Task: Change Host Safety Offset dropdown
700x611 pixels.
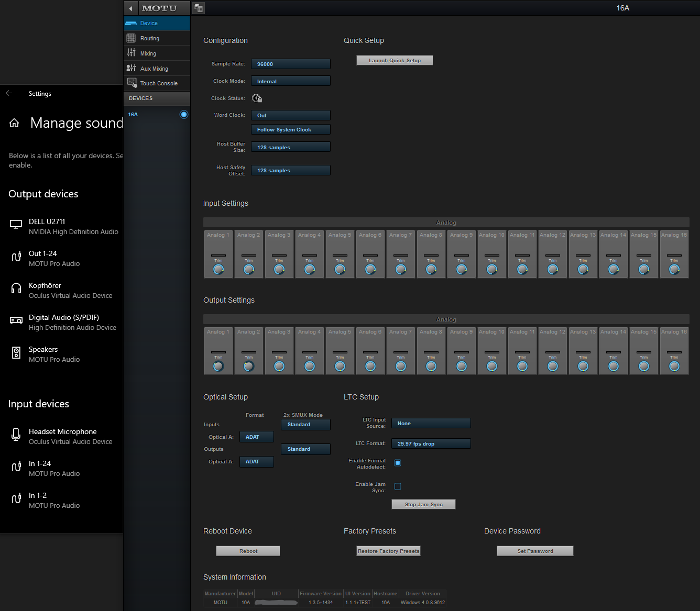Action: (x=291, y=170)
